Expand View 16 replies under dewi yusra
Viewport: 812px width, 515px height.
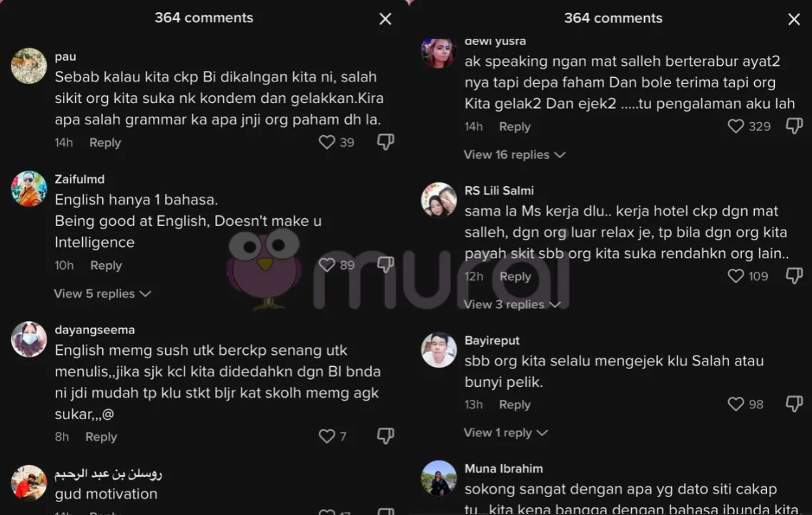point(514,154)
